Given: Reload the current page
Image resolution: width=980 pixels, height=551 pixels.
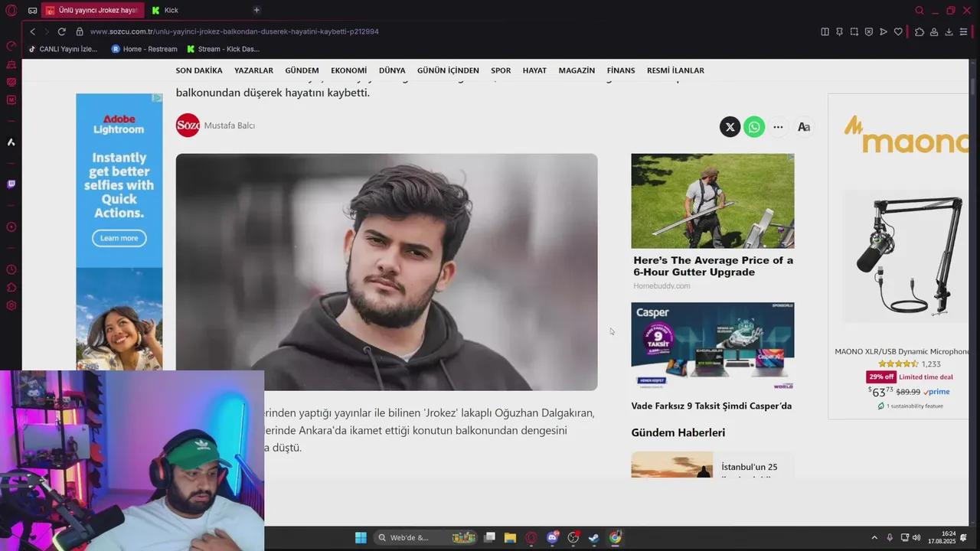Looking at the screenshot, I should [x=61, y=31].
